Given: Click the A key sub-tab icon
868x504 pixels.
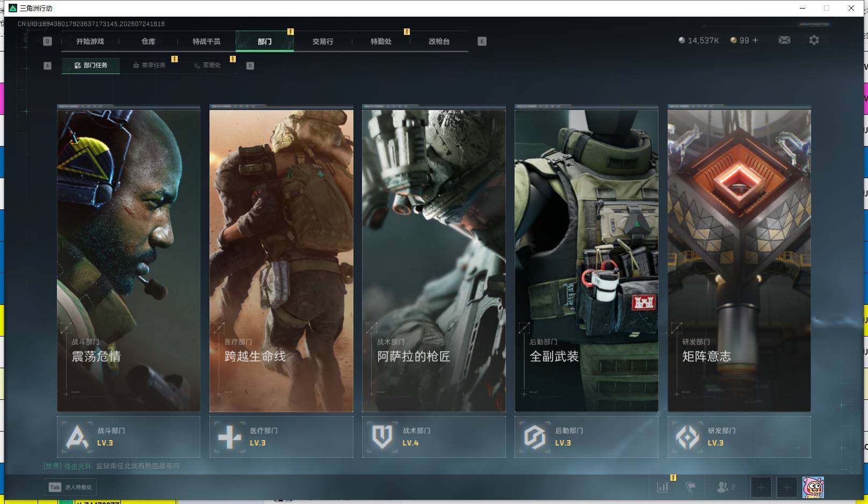Looking at the screenshot, I should click(47, 65).
